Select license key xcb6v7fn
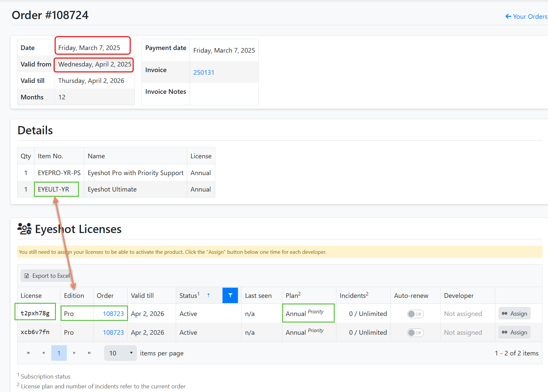Viewport: 548px width, 392px height. [35, 332]
